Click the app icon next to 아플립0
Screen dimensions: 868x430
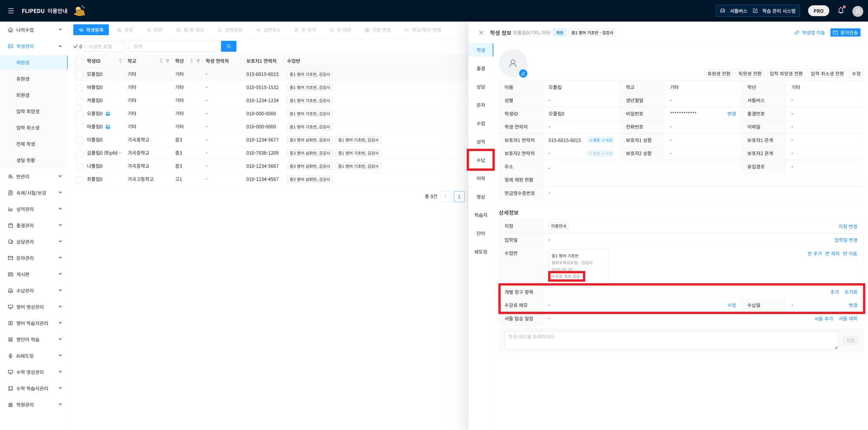pos(108,127)
